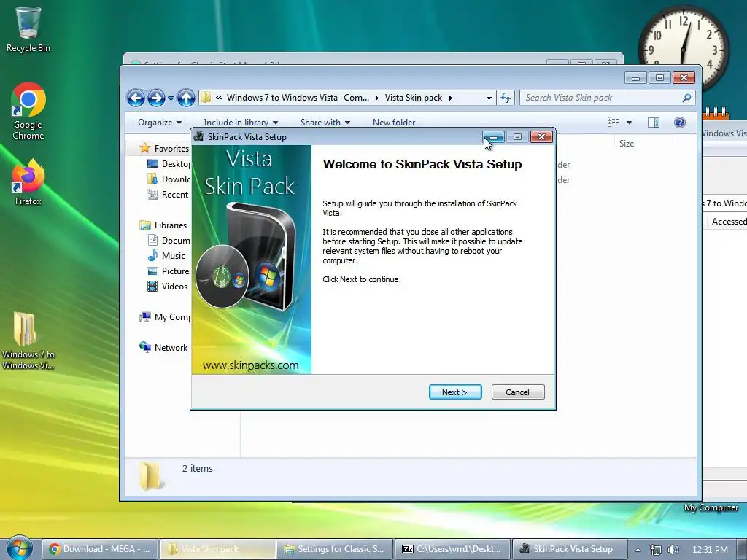Switch to SkinPack Vista Setup taskbar button
This screenshot has width=747, height=560.
569,549
